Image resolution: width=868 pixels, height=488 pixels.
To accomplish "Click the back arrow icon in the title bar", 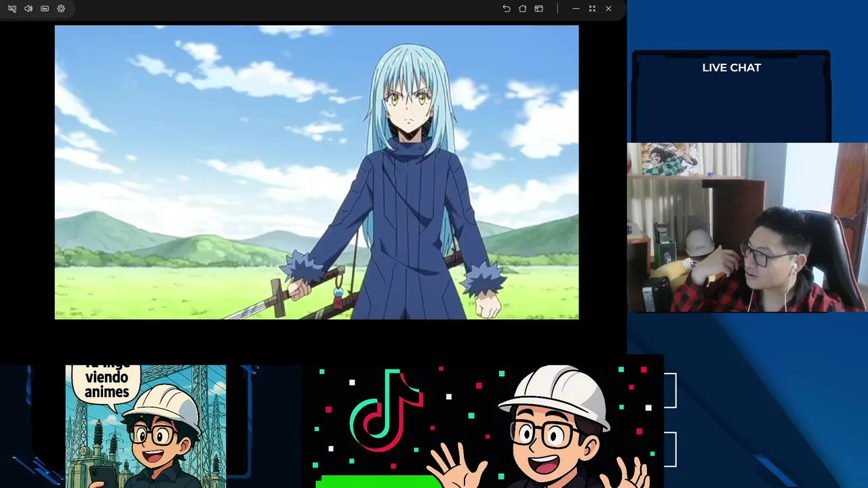I will click(x=506, y=9).
